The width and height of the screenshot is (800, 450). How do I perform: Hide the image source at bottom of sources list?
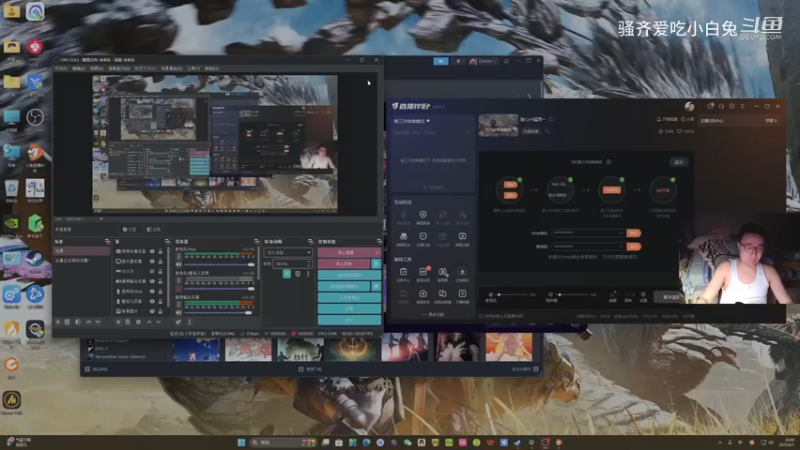(152, 311)
